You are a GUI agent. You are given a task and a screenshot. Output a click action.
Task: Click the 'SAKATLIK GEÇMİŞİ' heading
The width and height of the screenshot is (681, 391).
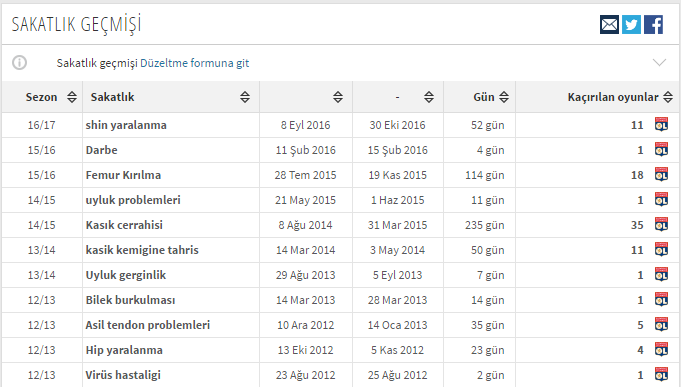pyautogui.click(x=76, y=25)
